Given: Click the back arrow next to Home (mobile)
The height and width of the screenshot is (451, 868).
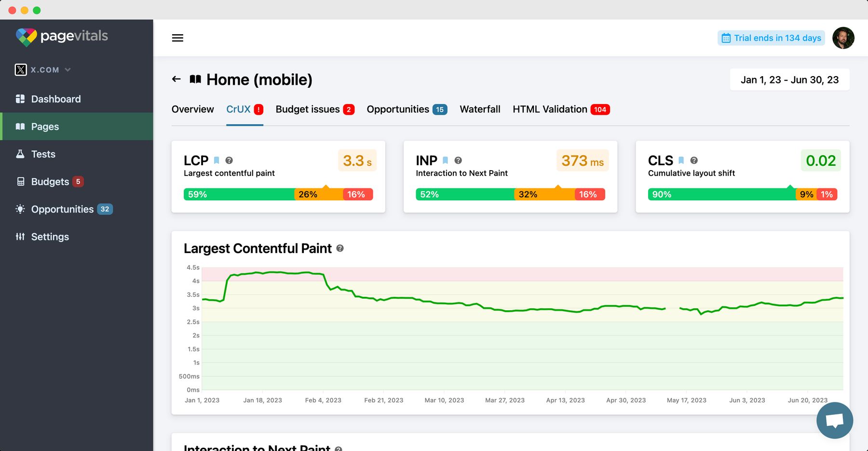Looking at the screenshot, I should [176, 79].
